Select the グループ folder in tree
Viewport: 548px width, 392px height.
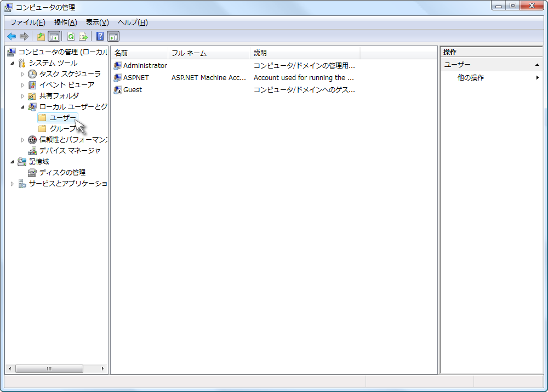click(62, 129)
